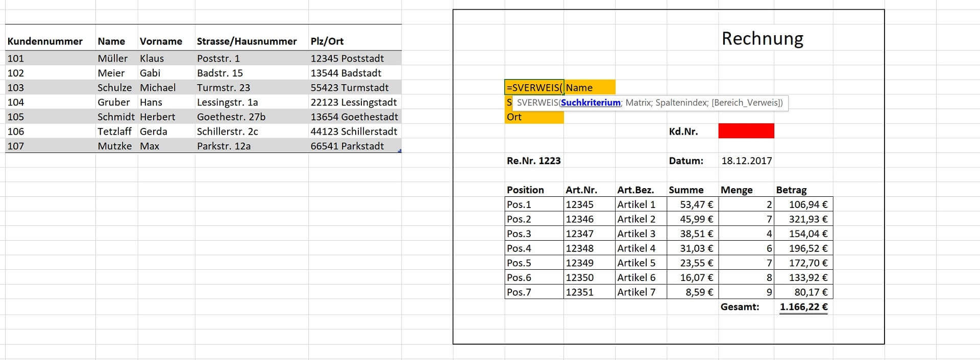Click the name Mutzke cell
The height and width of the screenshot is (360, 980).
(x=117, y=146)
